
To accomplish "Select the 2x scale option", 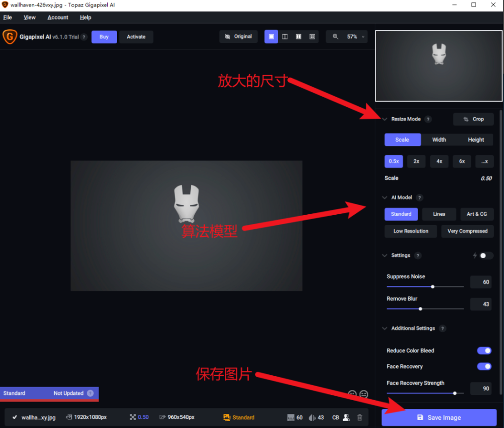I will [416, 162].
